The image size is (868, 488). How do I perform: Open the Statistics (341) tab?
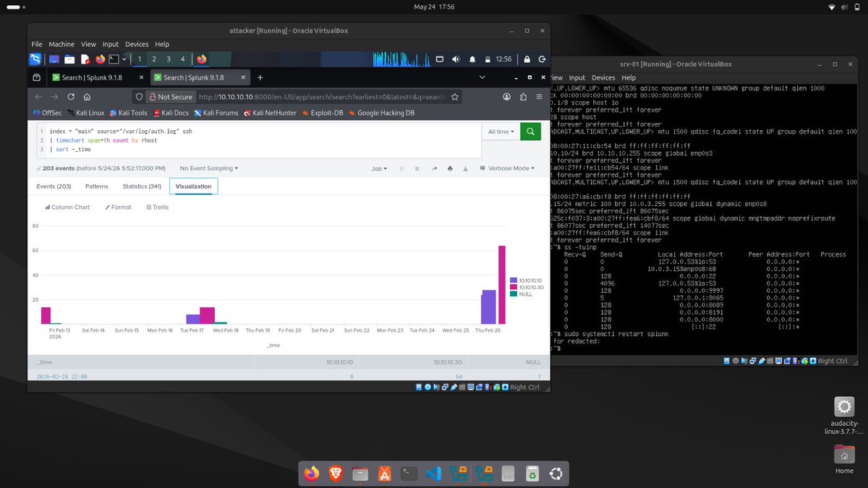click(x=142, y=187)
